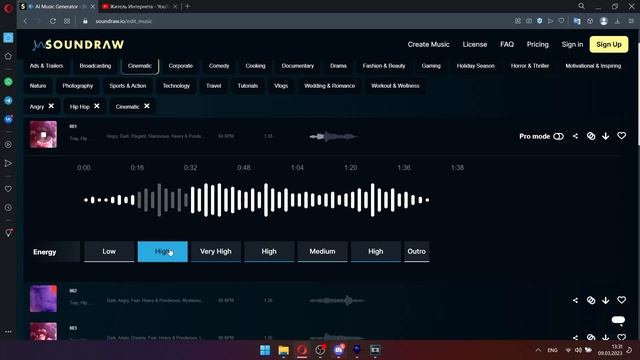Image resolution: width=640 pixels, height=360 pixels.
Task: Select Ads & Trailers theme
Action: (46, 66)
